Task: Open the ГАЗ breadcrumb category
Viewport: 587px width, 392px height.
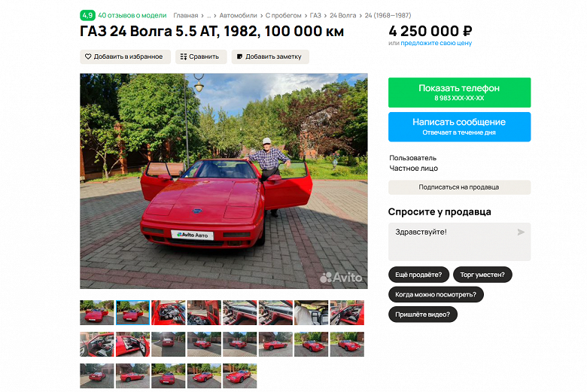Action: pyautogui.click(x=315, y=15)
